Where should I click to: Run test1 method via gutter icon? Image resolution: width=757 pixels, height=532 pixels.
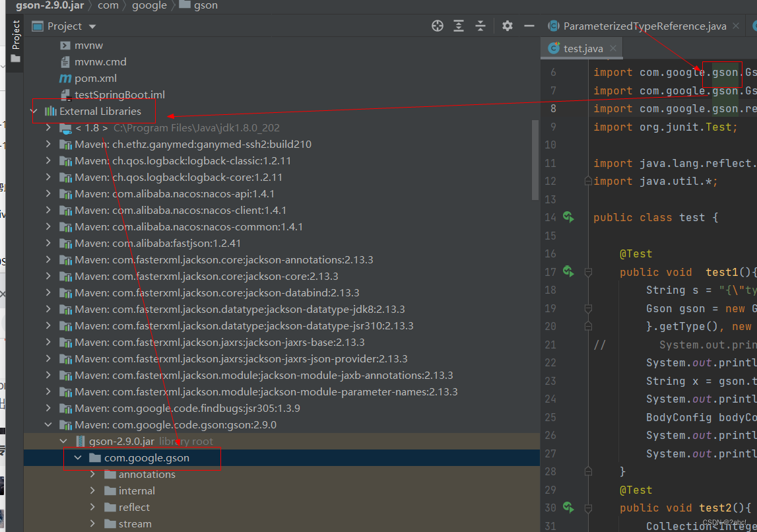tap(569, 272)
